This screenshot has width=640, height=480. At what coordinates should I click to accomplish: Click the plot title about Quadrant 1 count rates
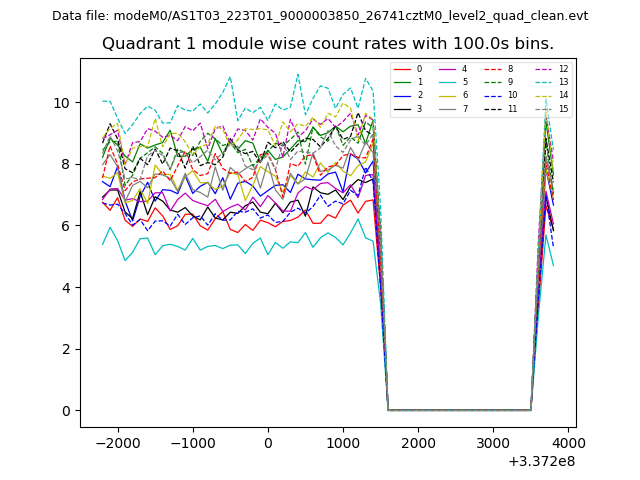328,44
